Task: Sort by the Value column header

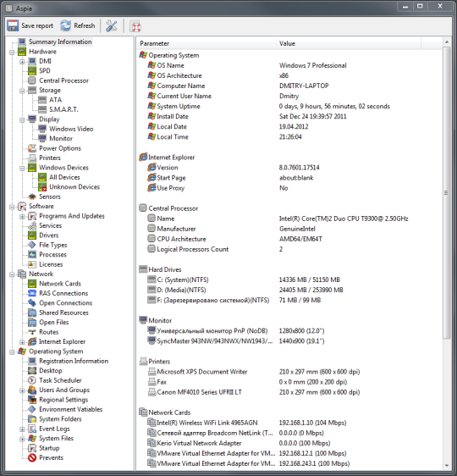Action: [x=348, y=43]
